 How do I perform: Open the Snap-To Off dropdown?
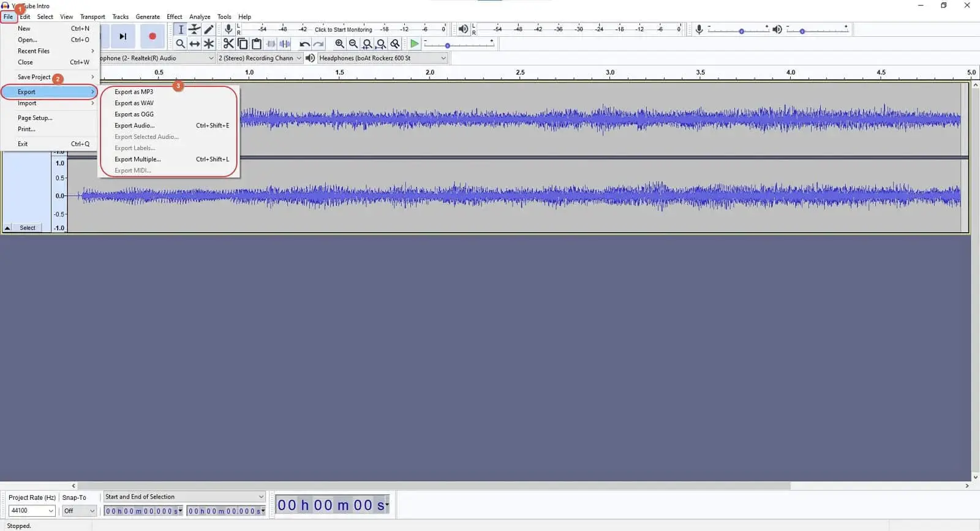(80, 511)
